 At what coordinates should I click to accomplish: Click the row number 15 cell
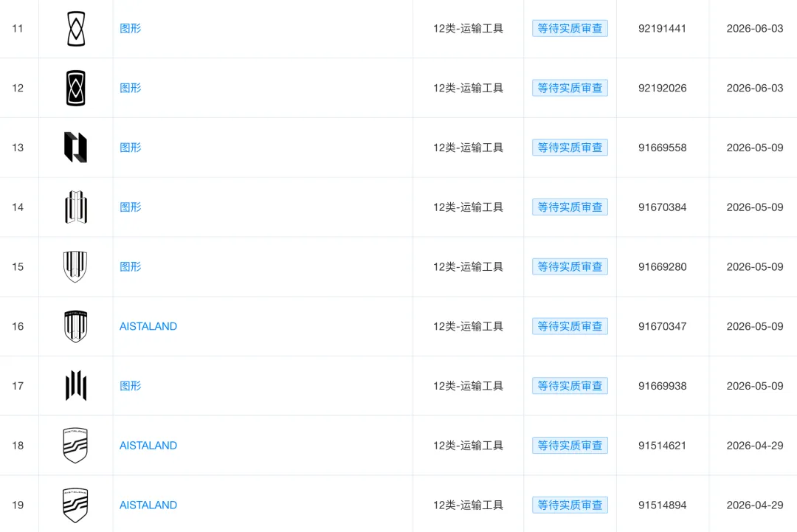click(18, 267)
